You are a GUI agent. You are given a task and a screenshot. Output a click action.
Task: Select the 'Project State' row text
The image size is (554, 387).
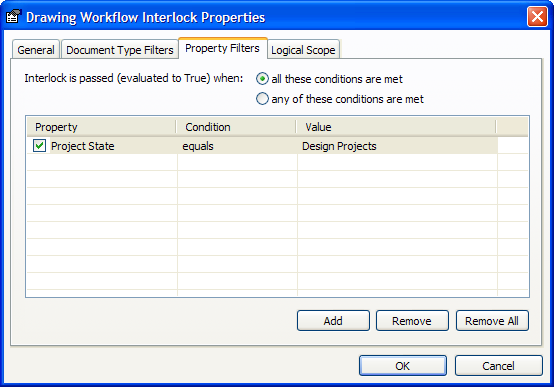tap(83, 146)
